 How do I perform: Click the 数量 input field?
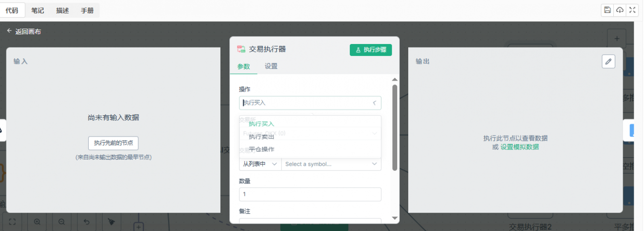pyautogui.click(x=310, y=194)
